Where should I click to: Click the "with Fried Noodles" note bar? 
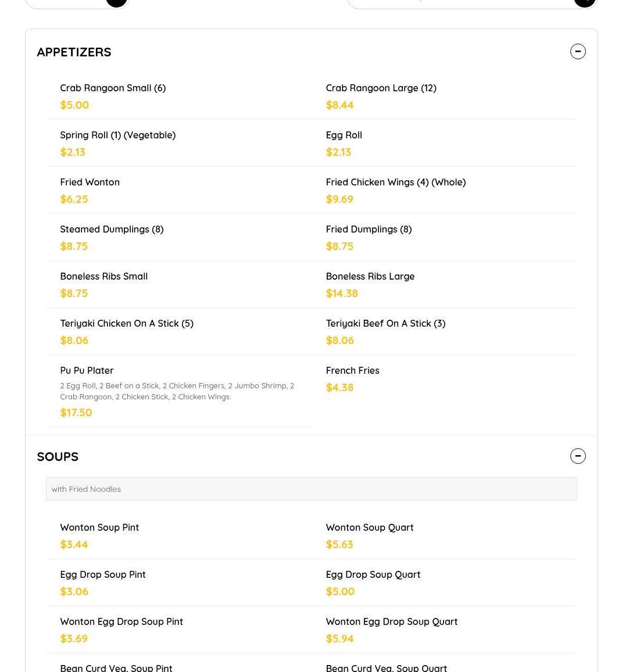(311, 489)
